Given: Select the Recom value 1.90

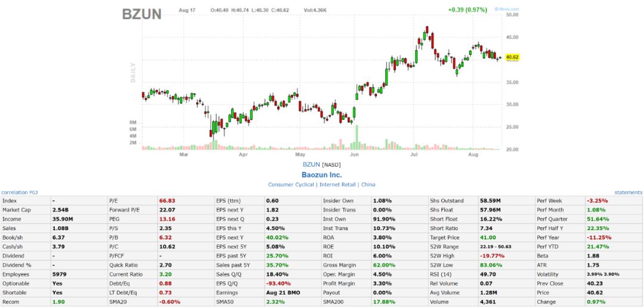Looking at the screenshot, I should (x=58, y=302).
